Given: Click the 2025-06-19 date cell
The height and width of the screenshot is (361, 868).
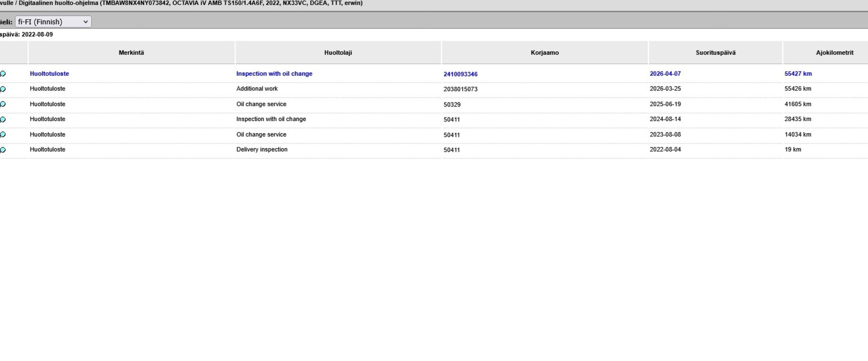Looking at the screenshot, I should [x=665, y=104].
